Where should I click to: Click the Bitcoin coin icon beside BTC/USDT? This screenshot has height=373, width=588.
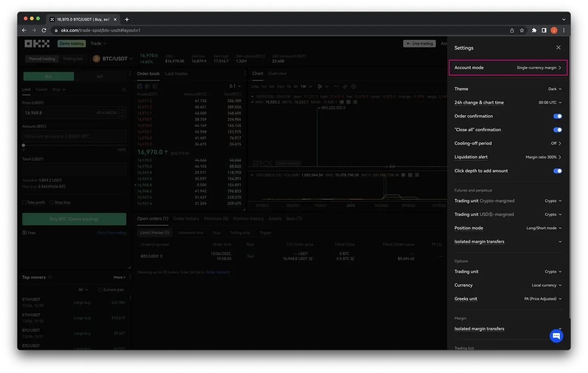(96, 58)
